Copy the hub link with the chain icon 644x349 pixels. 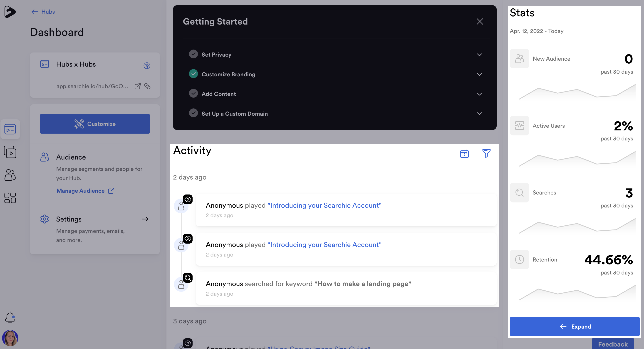click(x=147, y=86)
